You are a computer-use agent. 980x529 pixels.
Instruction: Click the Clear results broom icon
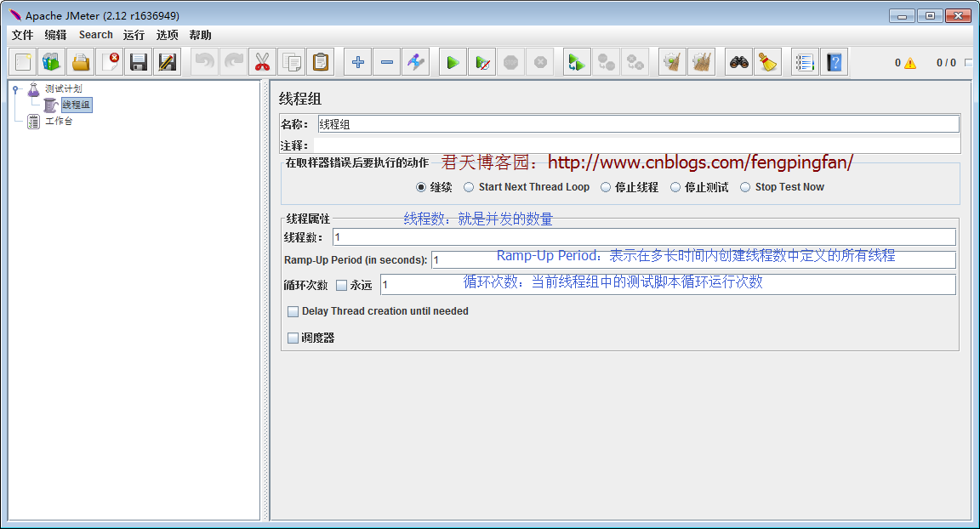pos(673,62)
